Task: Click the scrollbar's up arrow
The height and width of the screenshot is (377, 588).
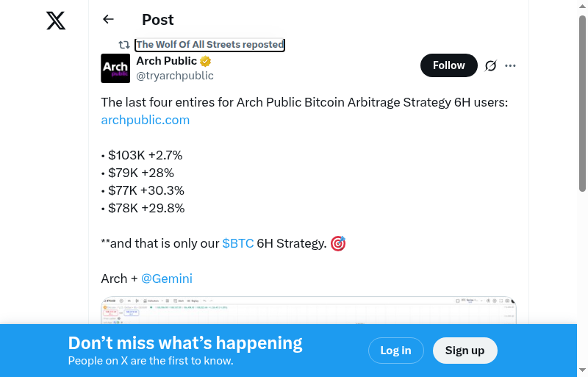Action: point(582,6)
